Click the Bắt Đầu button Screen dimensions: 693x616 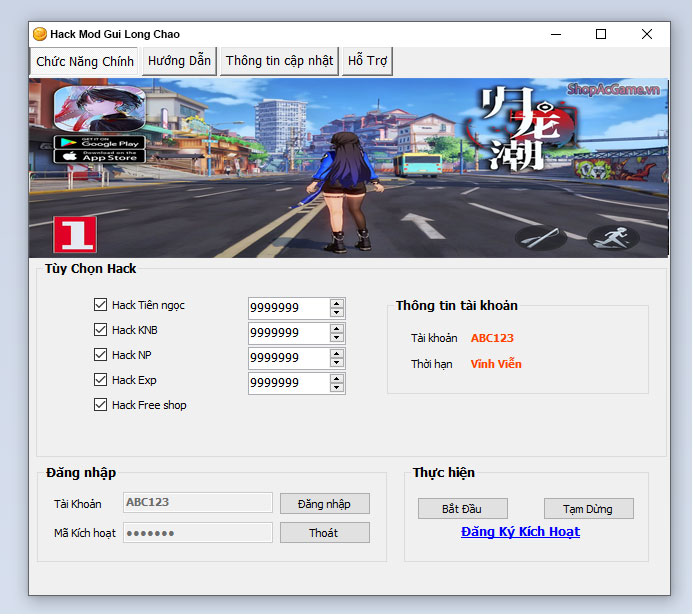pyautogui.click(x=463, y=509)
